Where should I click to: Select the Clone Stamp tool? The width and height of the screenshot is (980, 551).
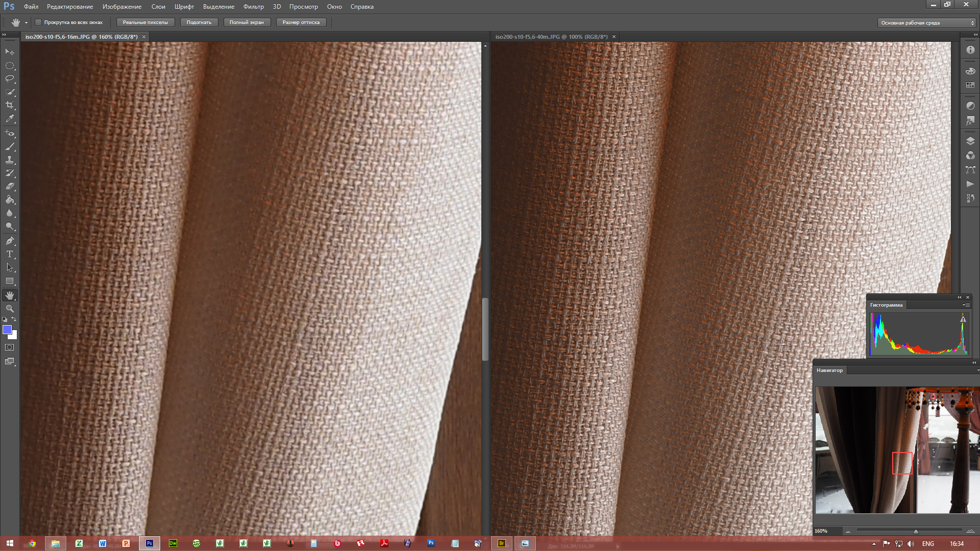coord(10,160)
